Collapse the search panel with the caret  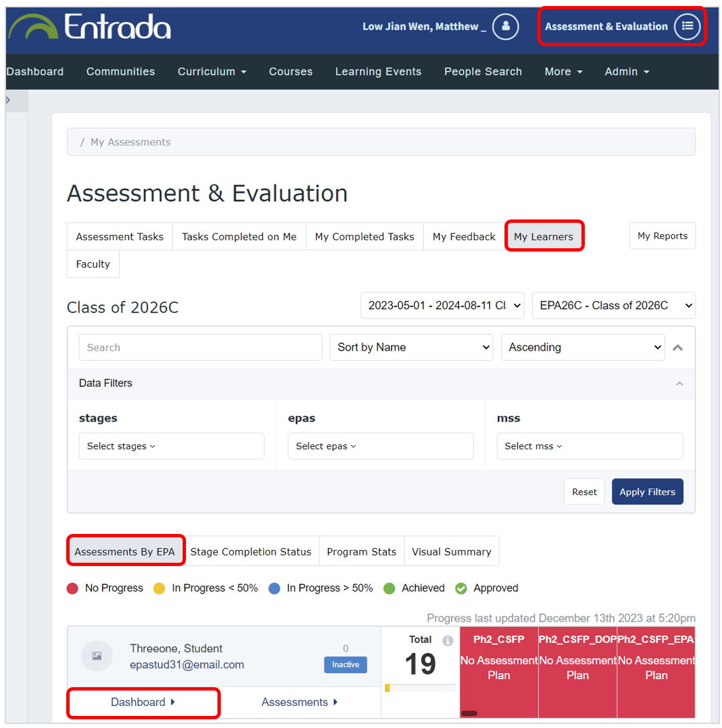tap(677, 347)
